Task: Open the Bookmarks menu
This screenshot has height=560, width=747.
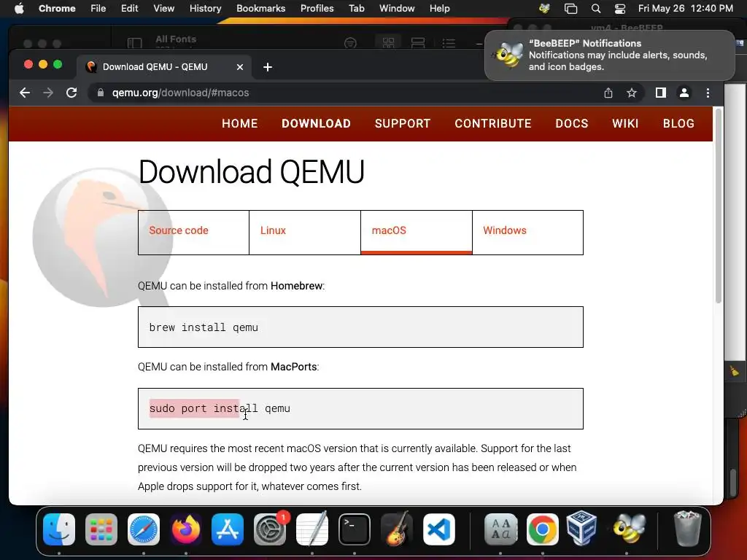Action: pyautogui.click(x=260, y=9)
